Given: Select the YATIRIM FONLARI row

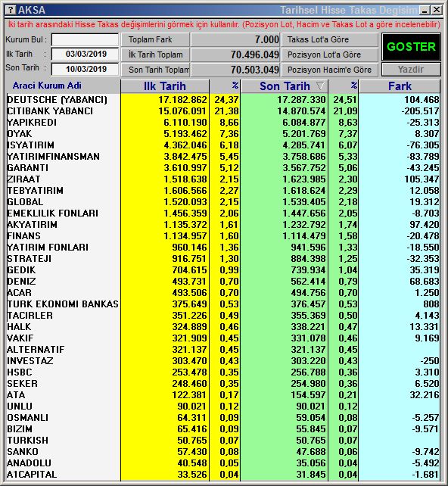Looking at the screenshot, I should pos(223,248).
